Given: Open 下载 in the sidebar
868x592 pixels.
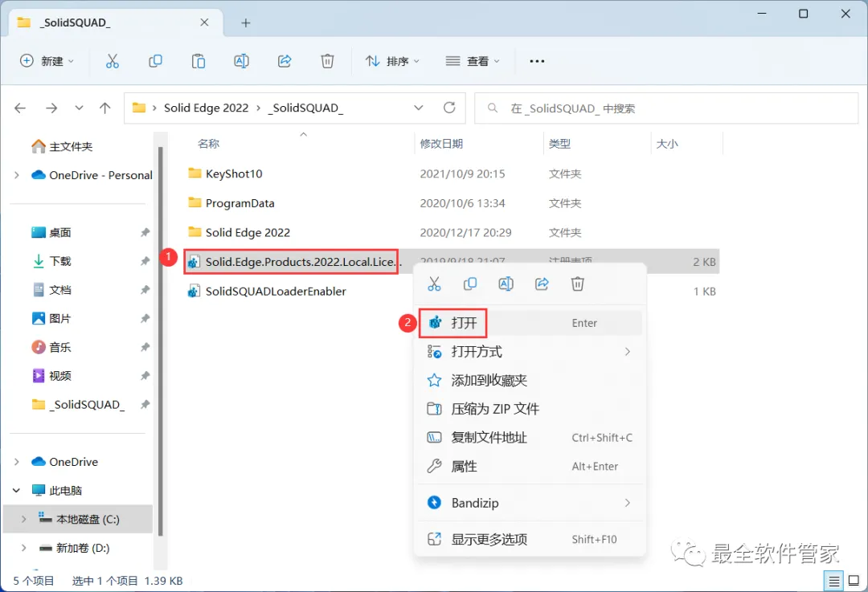Looking at the screenshot, I should tap(51, 261).
